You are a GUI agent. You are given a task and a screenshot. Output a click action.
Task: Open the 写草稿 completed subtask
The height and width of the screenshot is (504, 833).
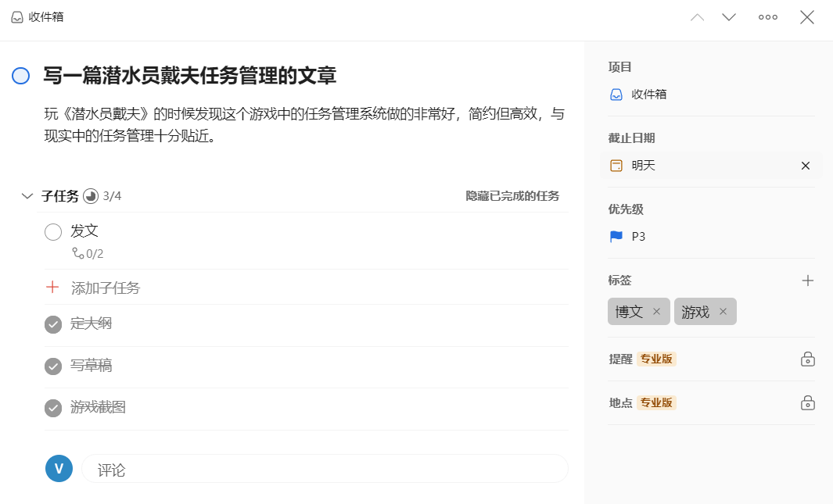tap(91, 366)
